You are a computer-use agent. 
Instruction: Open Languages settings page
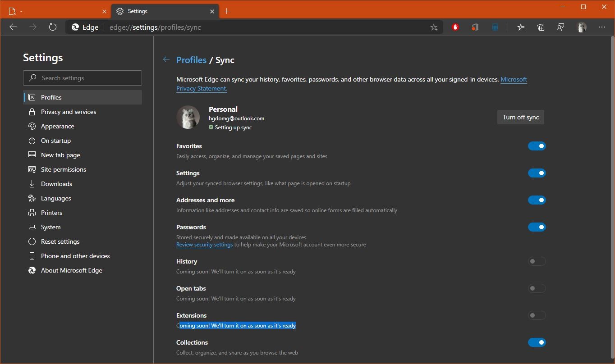(x=83, y=198)
